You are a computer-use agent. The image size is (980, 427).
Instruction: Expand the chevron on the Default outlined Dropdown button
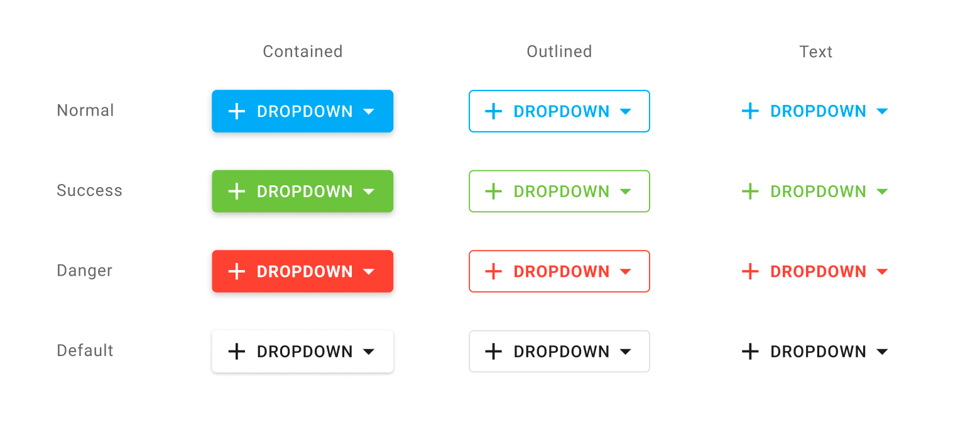626,351
